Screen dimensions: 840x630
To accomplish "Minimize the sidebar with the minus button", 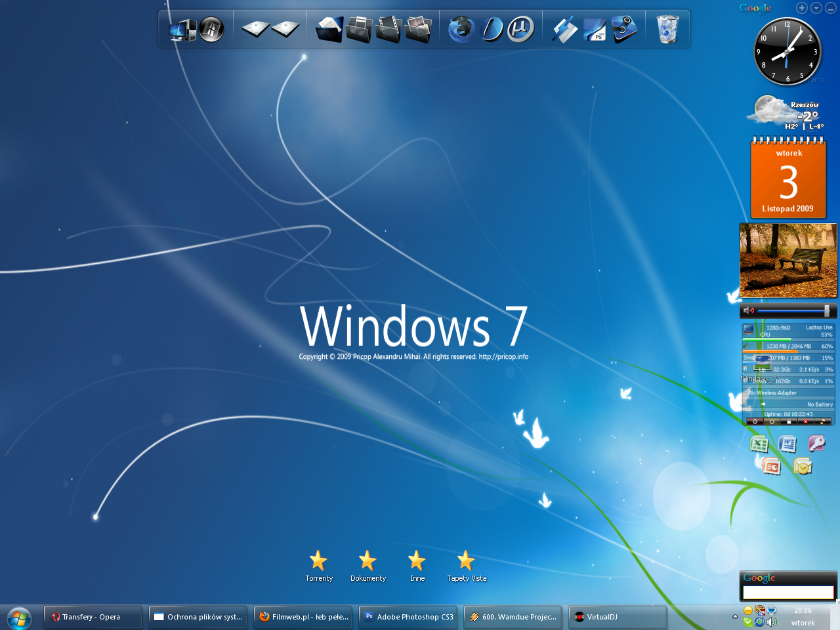I will [831, 8].
